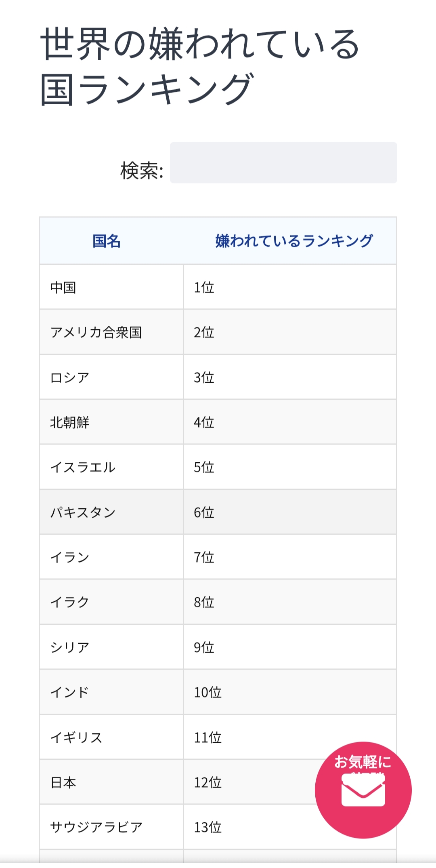The width and height of the screenshot is (436, 868).
Task: Click the 日本 country cell
Action: [63, 782]
